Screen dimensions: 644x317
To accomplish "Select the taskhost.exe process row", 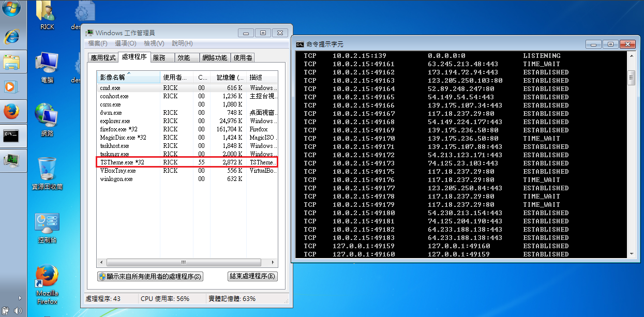I will 187,146.
